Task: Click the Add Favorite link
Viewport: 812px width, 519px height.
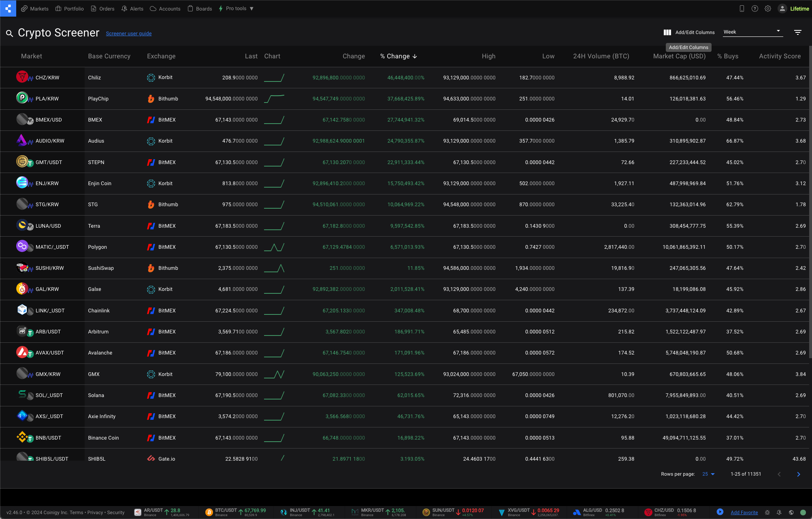Action: point(744,513)
